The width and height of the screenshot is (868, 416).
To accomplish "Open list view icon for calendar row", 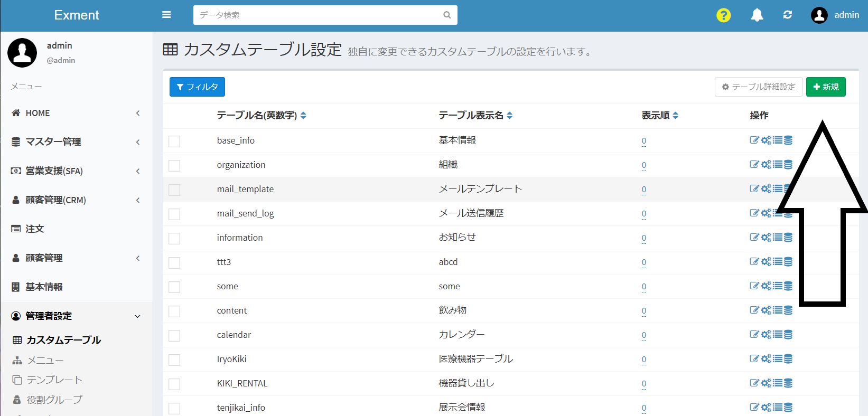I will point(778,334).
